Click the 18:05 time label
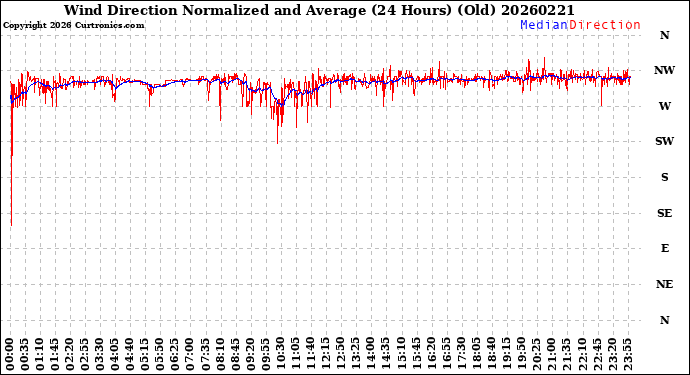 click(x=476, y=354)
